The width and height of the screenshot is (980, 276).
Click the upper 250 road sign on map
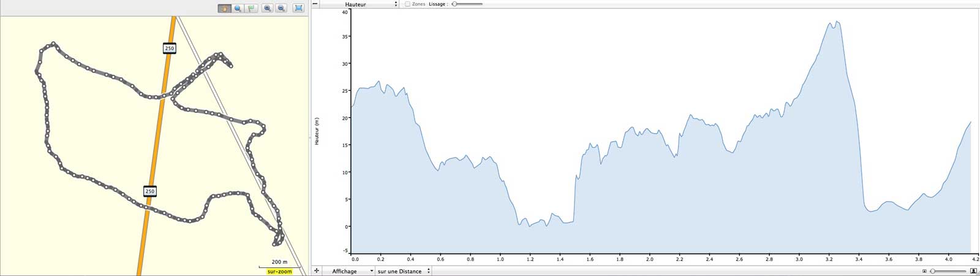pos(170,48)
